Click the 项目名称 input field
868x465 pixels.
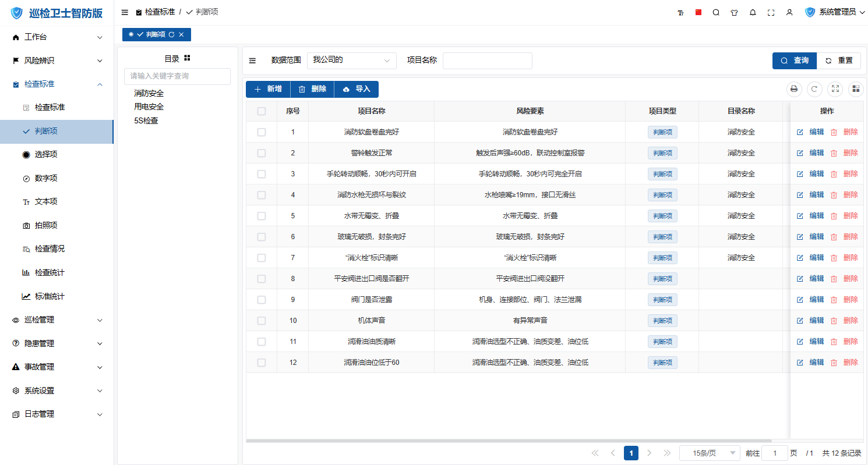[x=488, y=61]
